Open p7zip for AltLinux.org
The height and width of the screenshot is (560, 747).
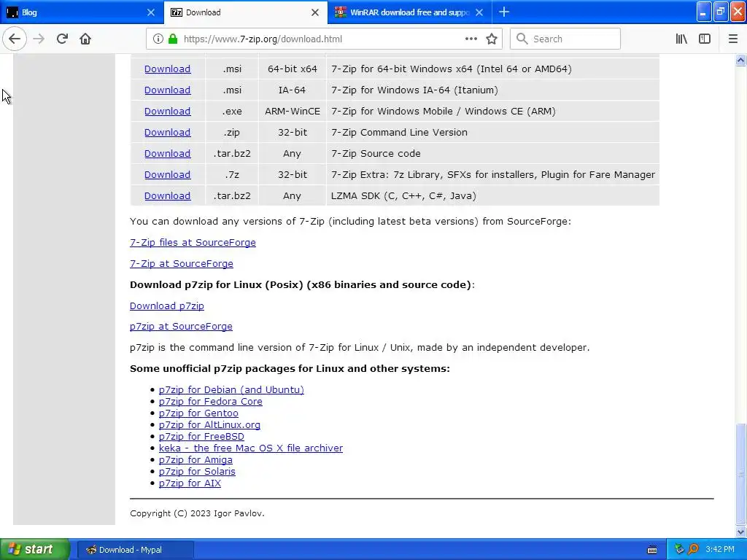(x=209, y=425)
